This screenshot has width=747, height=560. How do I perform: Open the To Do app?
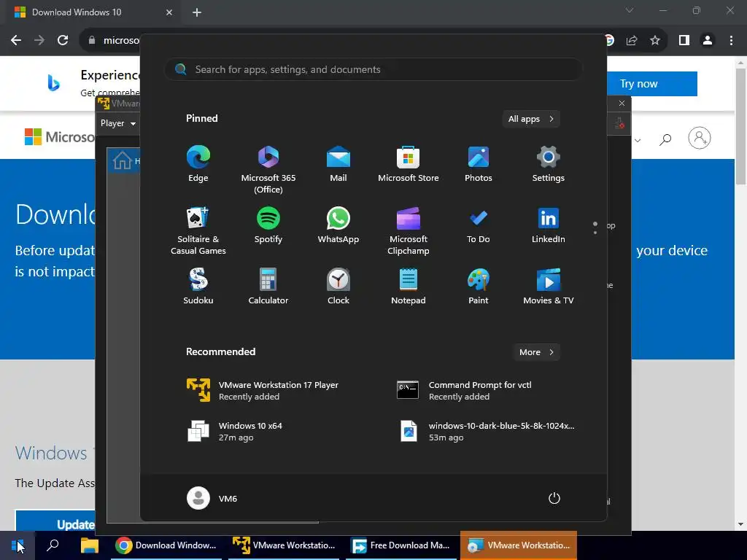tap(479, 226)
